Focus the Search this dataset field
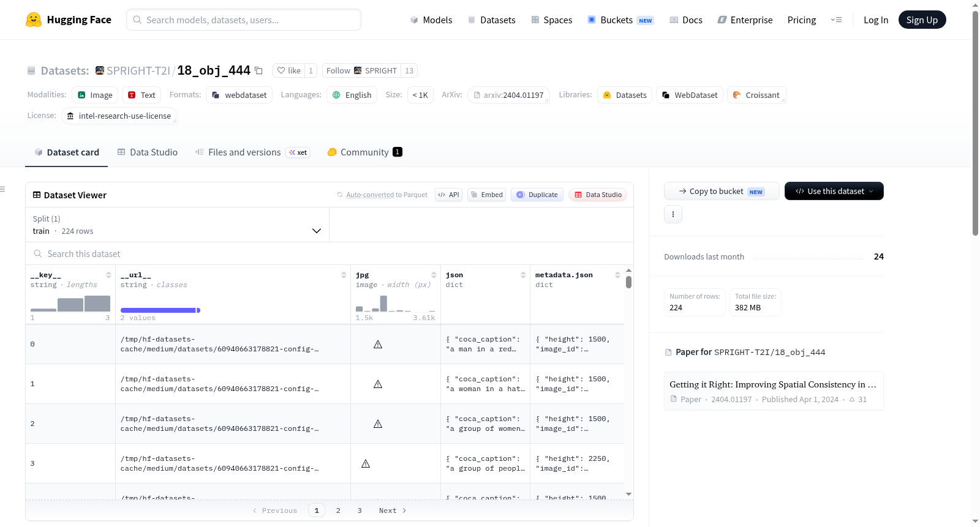This screenshot has height=527, width=980. tap(330, 253)
